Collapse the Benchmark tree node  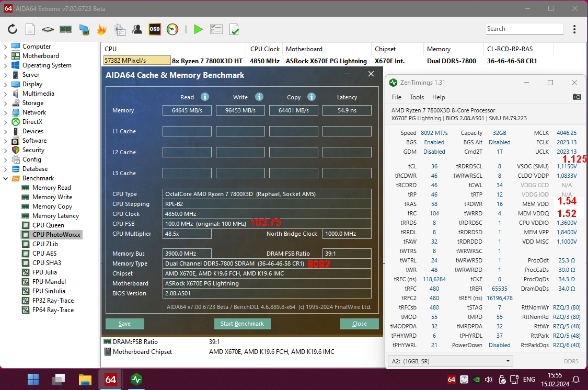(x=5, y=178)
